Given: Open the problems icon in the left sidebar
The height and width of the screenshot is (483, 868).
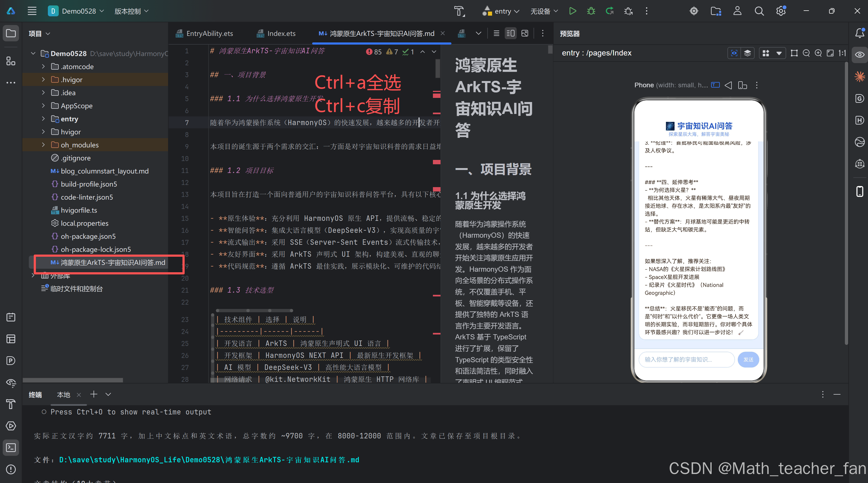Looking at the screenshot, I should 11,469.
